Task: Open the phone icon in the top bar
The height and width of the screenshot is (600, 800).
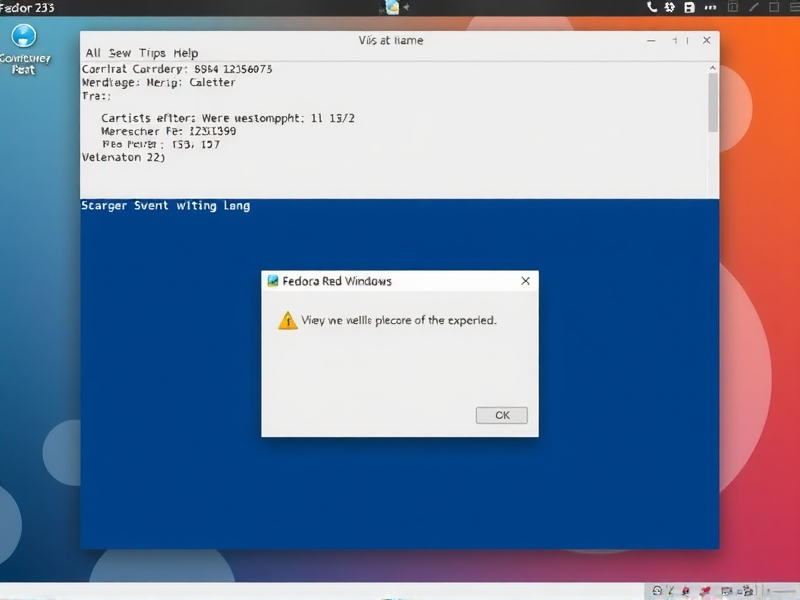Action: [653, 7]
